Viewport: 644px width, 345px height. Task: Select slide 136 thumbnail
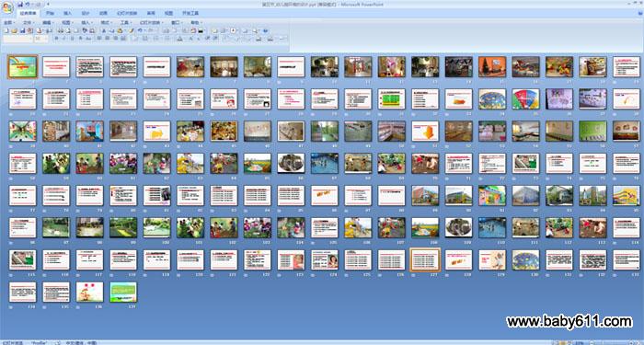click(89, 292)
